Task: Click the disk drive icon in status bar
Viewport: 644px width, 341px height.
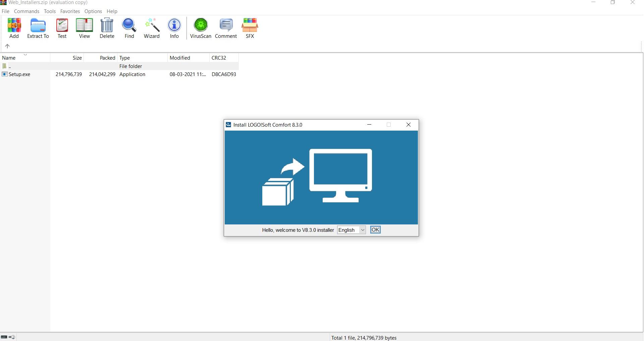Action: [4, 337]
